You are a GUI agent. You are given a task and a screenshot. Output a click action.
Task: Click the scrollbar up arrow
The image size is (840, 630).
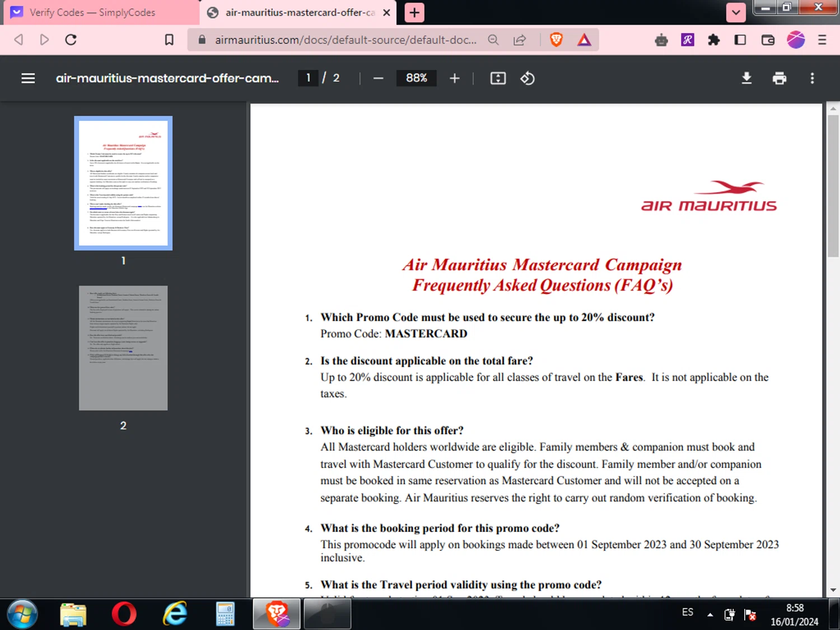(x=833, y=109)
